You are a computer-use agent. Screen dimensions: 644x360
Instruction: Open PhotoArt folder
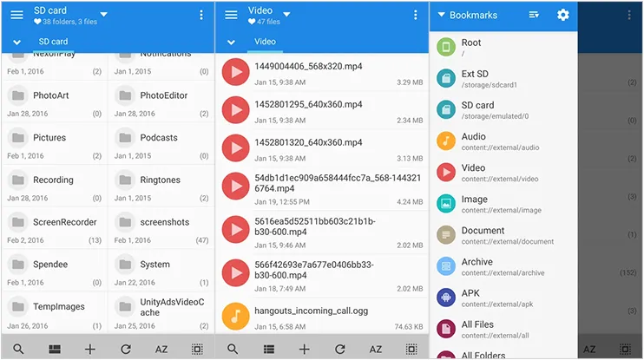[54, 101]
